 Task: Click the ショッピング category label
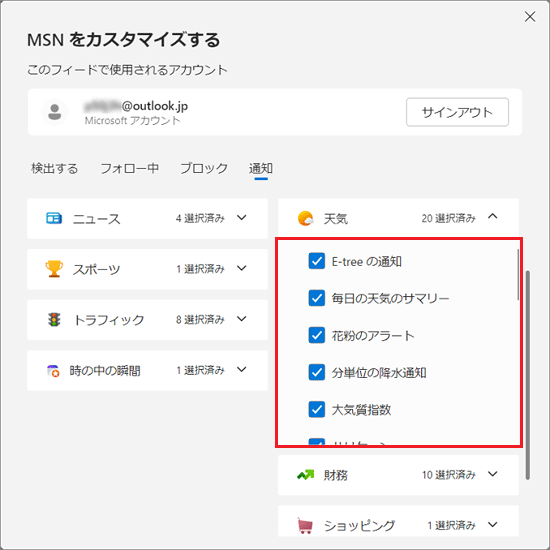click(359, 526)
